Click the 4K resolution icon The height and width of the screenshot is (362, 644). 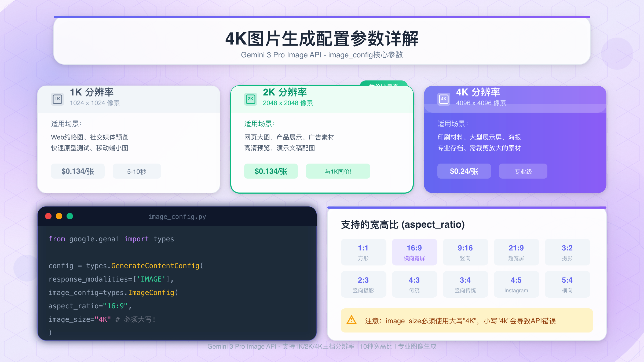coord(444,99)
